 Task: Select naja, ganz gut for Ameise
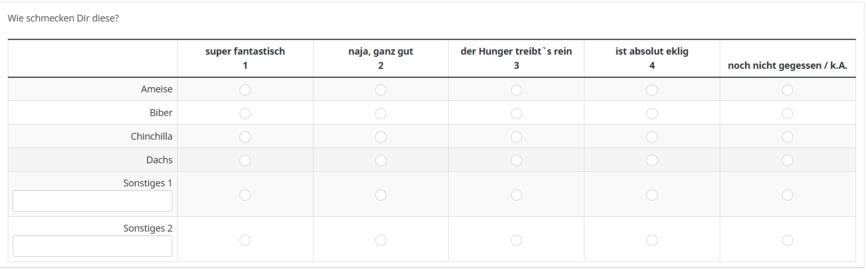point(381,90)
